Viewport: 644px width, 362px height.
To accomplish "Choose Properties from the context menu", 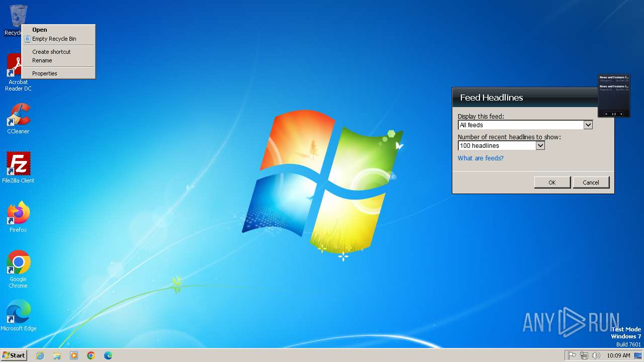I will tap(58, 73).
